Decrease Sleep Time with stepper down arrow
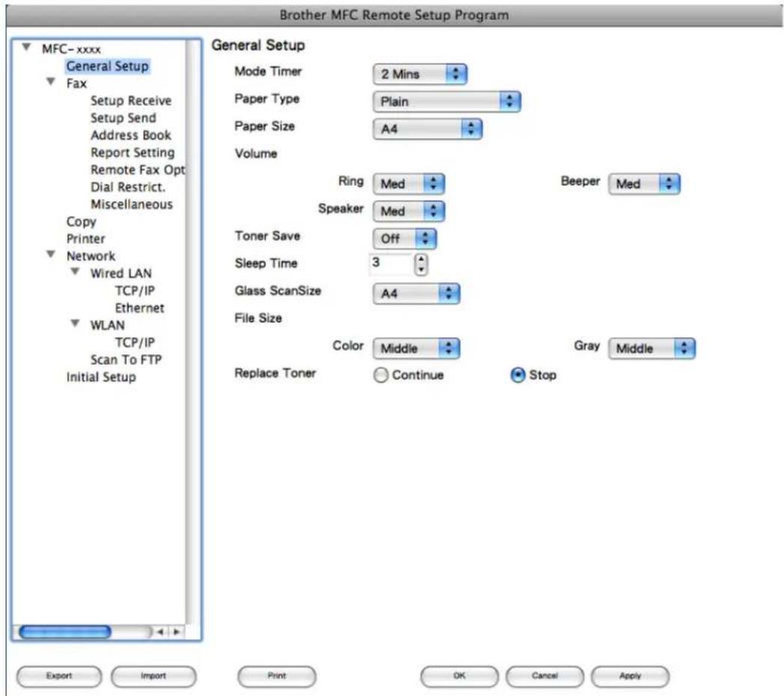This screenshot has height=696, width=784. coord(421,270)
